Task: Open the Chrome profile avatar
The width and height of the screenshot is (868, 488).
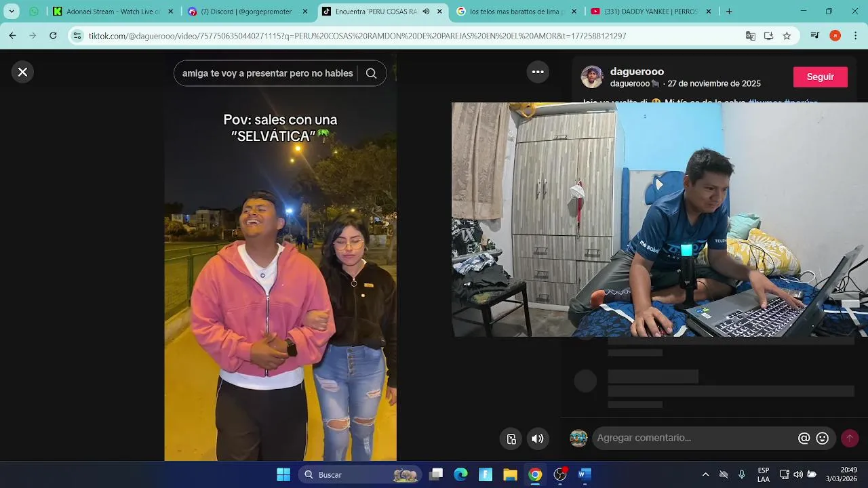Action: pyautogui.click(x=835, y=36)
